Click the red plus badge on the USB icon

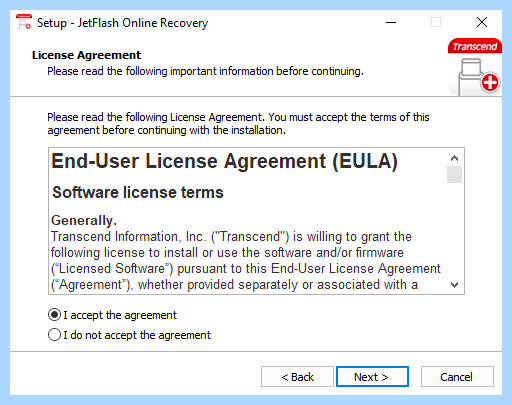click(x=490, y=82)
